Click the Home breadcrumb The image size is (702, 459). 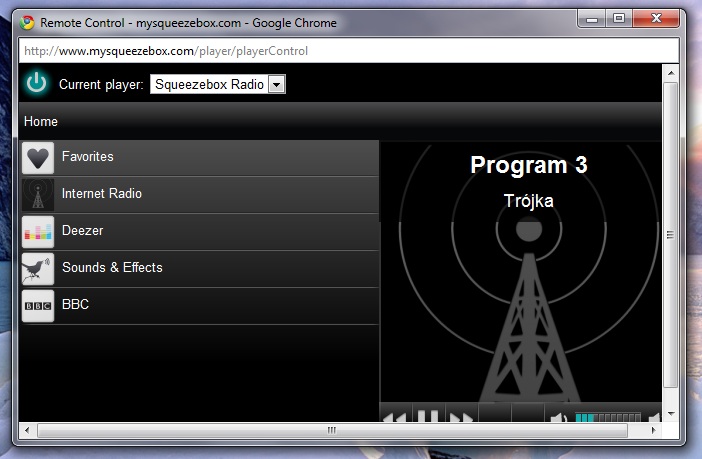pyautogui.click(x=41, y=122)
